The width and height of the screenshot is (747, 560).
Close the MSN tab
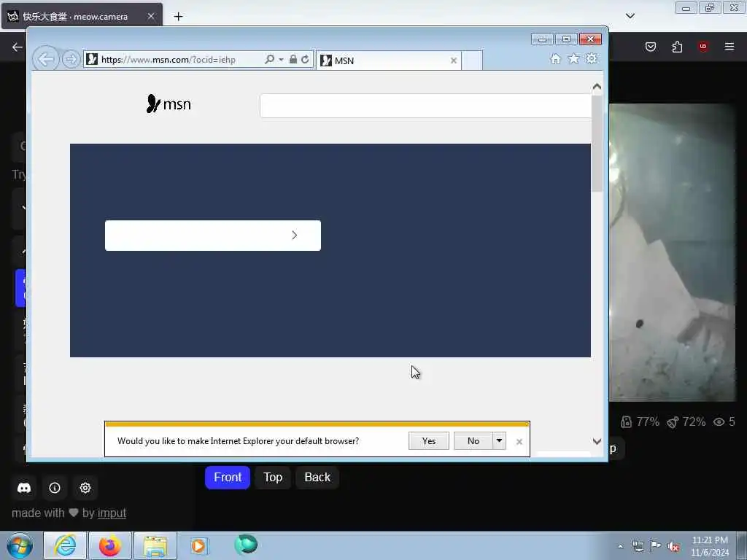point(454,61)
